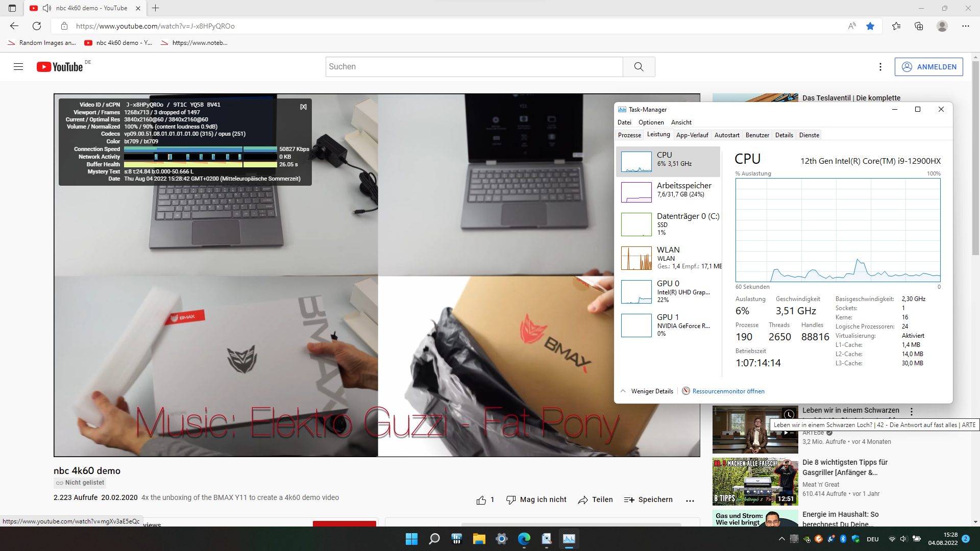The width and height of the screenshot is (980, 551).
Task: Select the CPU performance entry
Action: (668, 162)
